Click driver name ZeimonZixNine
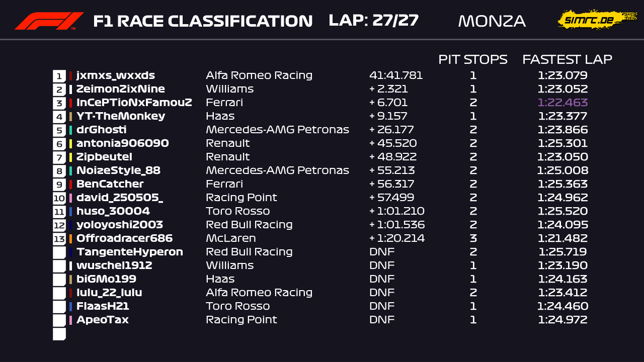 click(121, 89)
